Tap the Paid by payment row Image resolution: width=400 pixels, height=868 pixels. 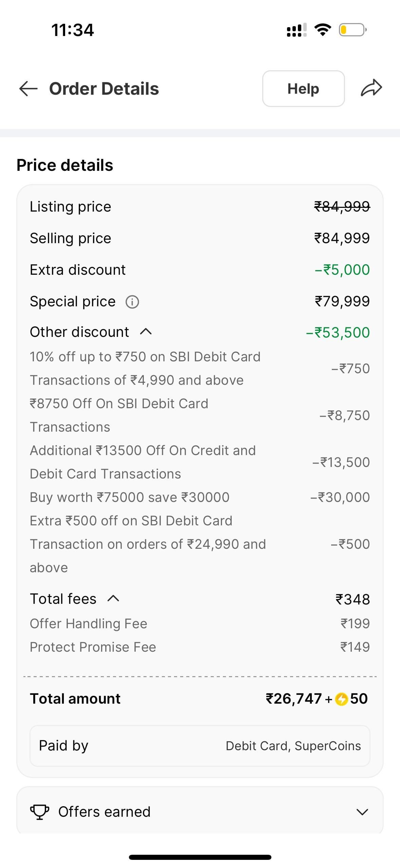200,746
